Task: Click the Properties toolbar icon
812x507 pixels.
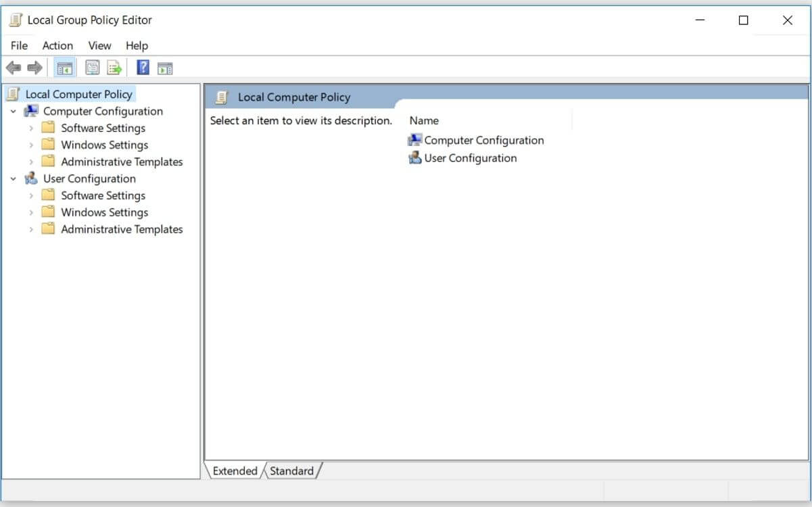Action: pyautogui.click(x=92, y=67)
